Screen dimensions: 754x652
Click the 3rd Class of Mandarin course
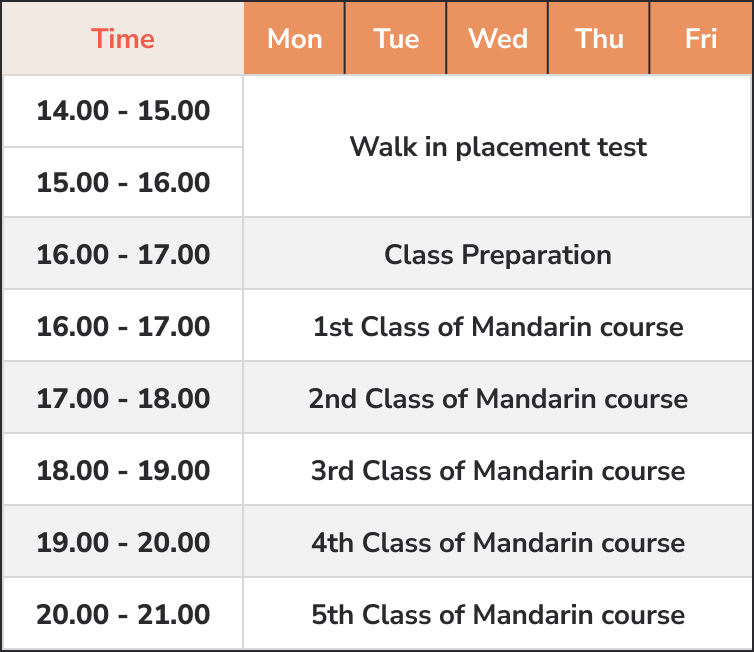pos(498,470)
